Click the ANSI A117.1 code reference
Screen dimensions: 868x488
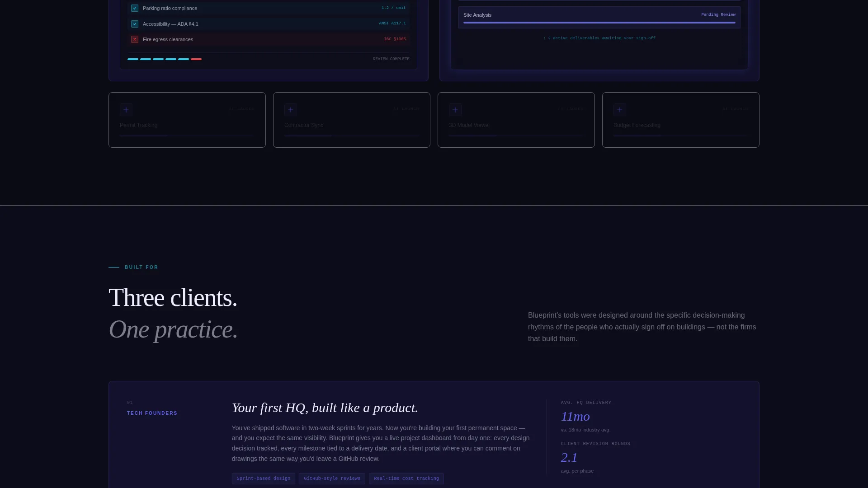pyautogui.click(x=392, y=23)
